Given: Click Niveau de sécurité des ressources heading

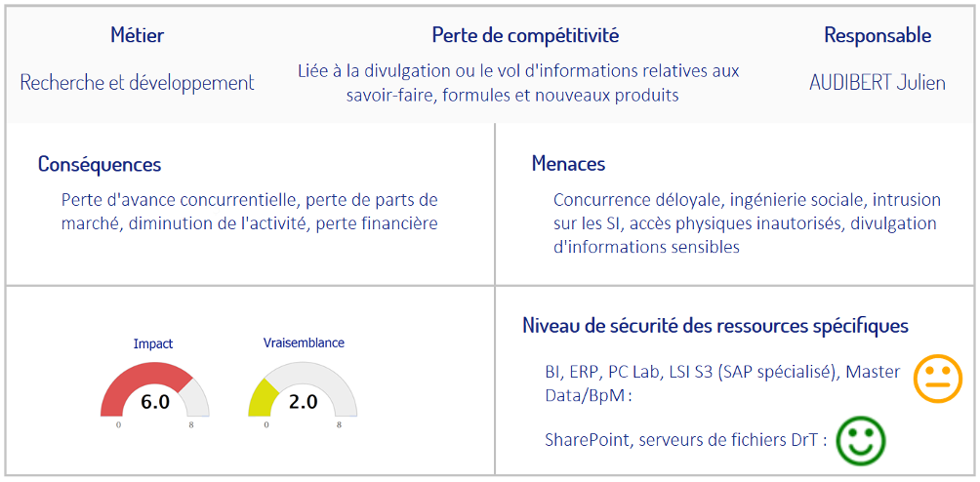Looking at the screenshot, I should pyautogui.click(x=715, y=326).
